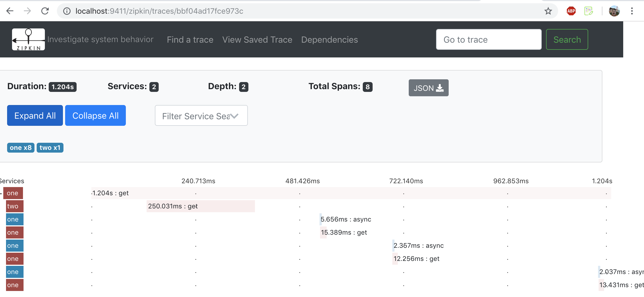Screen dimensions: 644x297
Task: Reload the page with refresh icon
Action: click(x=45, y=11)
